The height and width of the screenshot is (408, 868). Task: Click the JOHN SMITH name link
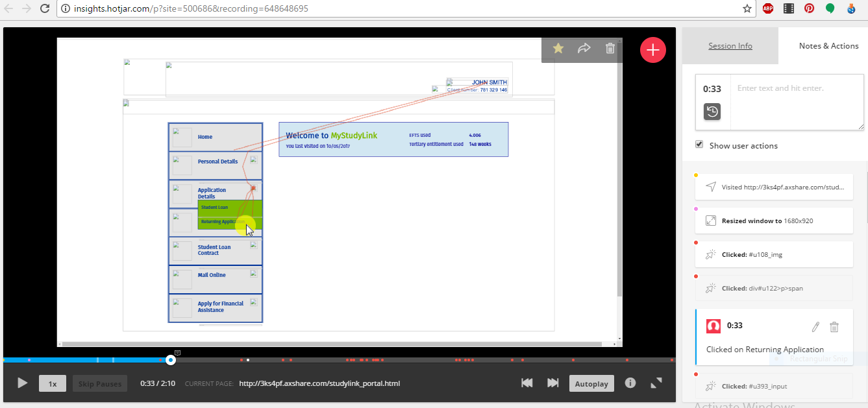click(x=489, y=82)
